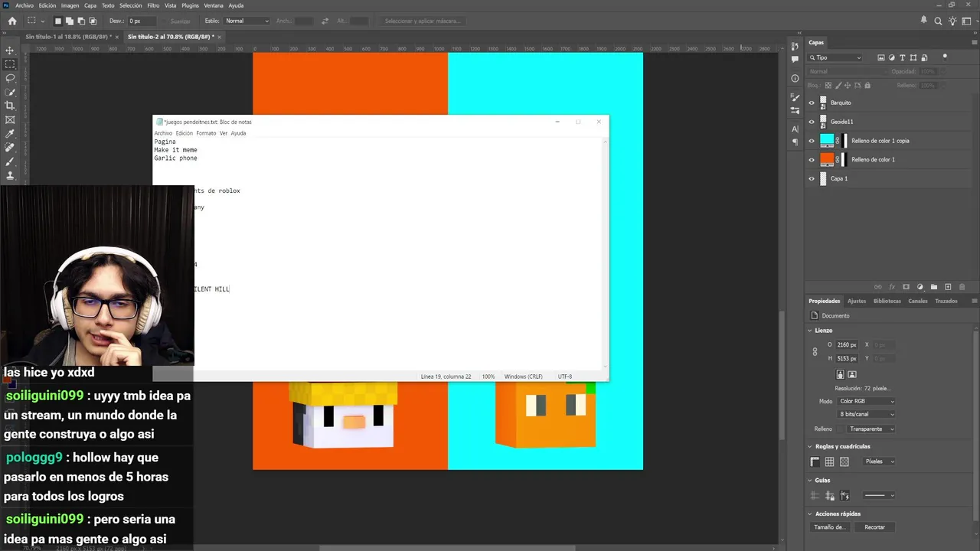
Task: Open the guide line style dropdown
Action: point(879,495)
